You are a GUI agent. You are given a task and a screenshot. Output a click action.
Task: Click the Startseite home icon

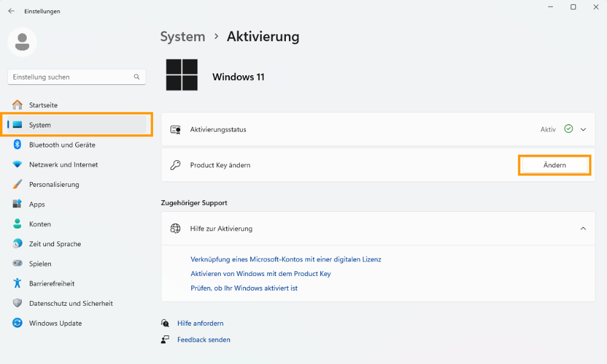(17, 105)
